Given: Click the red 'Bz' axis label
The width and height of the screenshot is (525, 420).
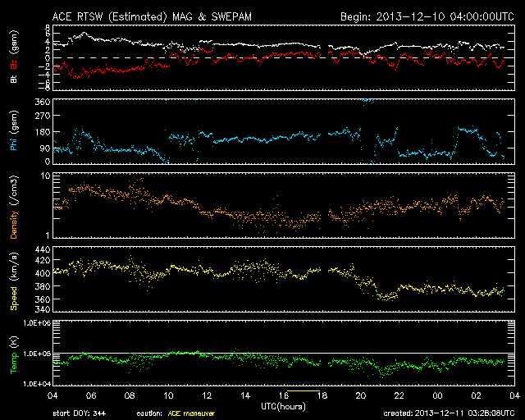Looking at the screenshot, I should pos(13,65).
